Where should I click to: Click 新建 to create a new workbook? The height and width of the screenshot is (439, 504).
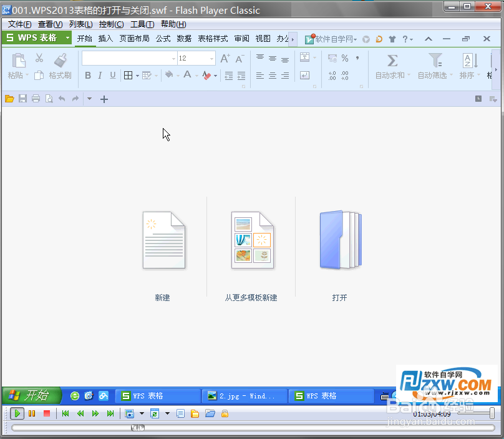click(x=163, y=240)
